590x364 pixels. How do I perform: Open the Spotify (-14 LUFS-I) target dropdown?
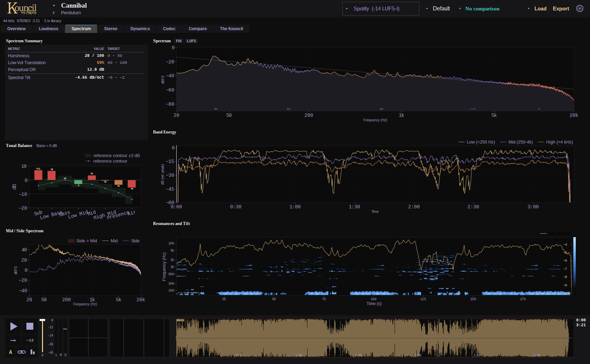(x=380, y=9)
